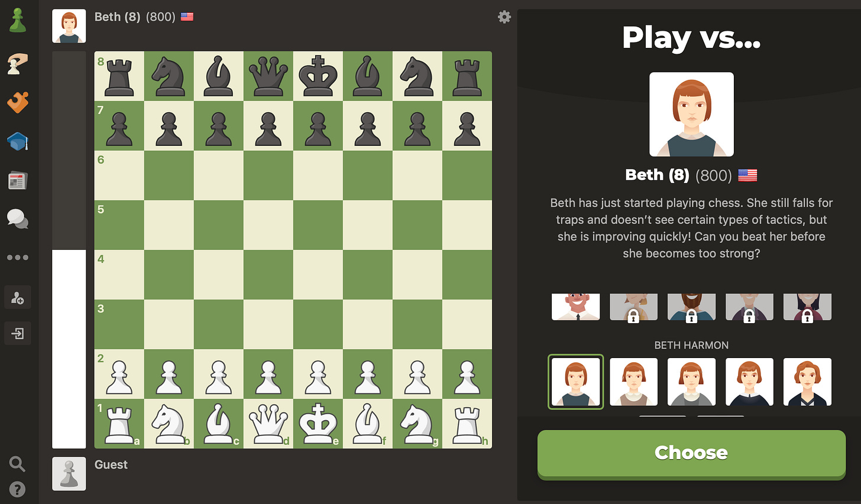Open the Chess.com green pawn logo
The image size is (861, 504).
(18, 20)
